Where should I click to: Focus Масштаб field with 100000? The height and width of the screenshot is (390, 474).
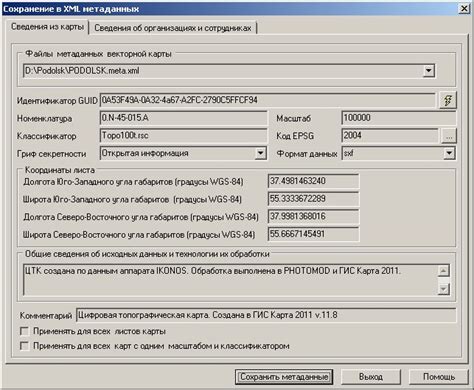pos(398,118)
